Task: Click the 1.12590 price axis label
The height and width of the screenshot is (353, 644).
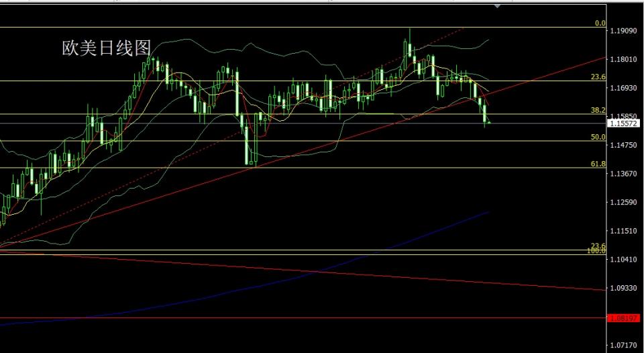Action: pos(624,202)
